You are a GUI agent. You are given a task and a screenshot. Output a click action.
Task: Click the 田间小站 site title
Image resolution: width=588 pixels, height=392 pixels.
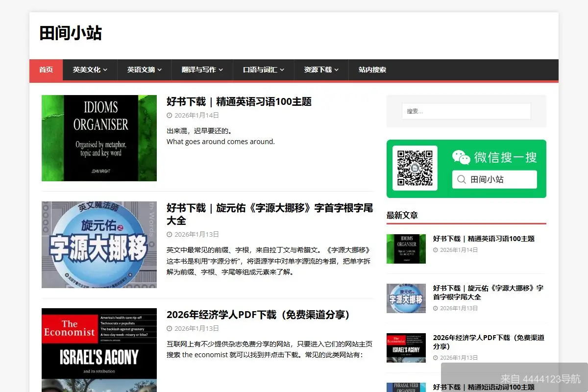(70, 33)
